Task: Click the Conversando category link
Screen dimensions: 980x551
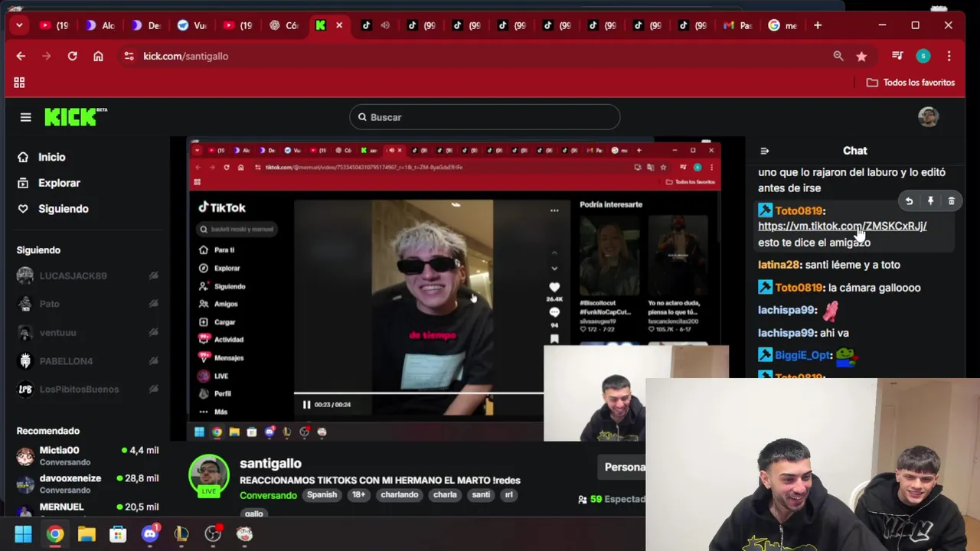Action: (x=268, y=495)
